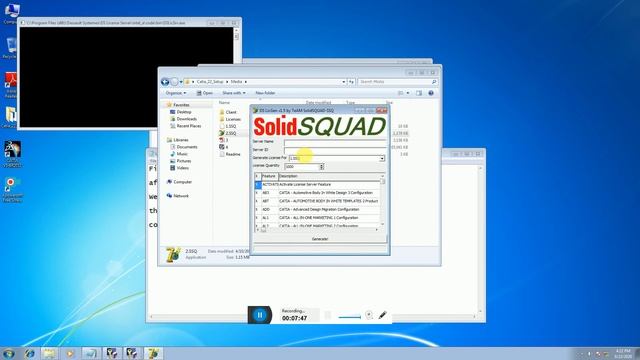Open the Videos library
Screen dimensions: 640x360
pyautogui.click(x=182, y=168)
